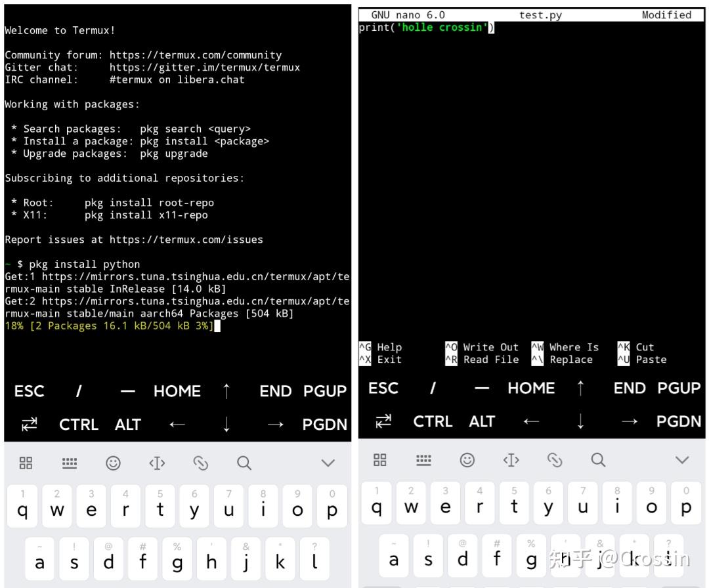Tap the 18% package download progress line
This screenshot has width=709, height=588.
click(112, 325)
